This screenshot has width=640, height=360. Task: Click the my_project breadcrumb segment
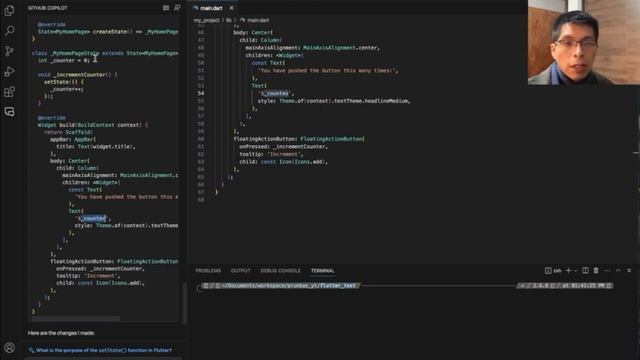click(x=207, y=20)
